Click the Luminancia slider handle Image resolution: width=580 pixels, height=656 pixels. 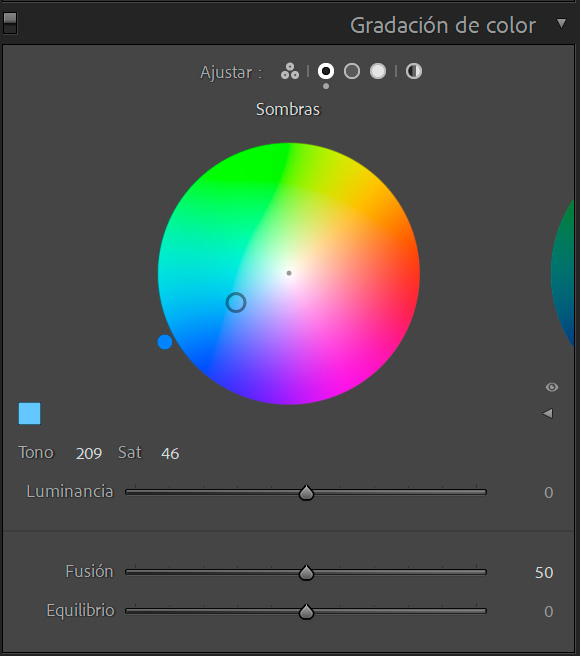point(306,493)
